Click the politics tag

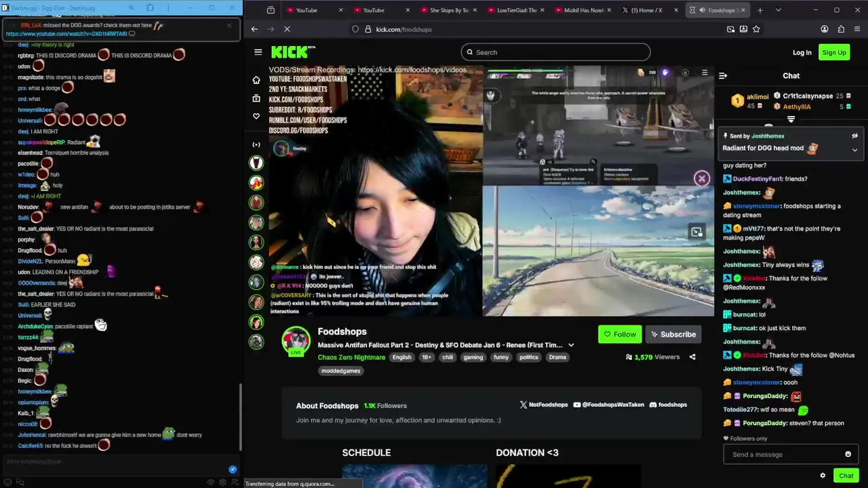pos(528,357)
